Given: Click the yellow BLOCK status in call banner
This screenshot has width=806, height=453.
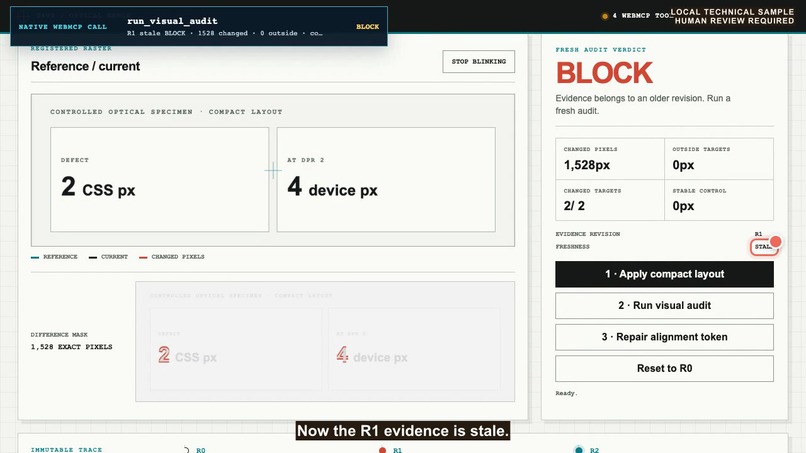Looking at the screenshot, I should (368, 27).
